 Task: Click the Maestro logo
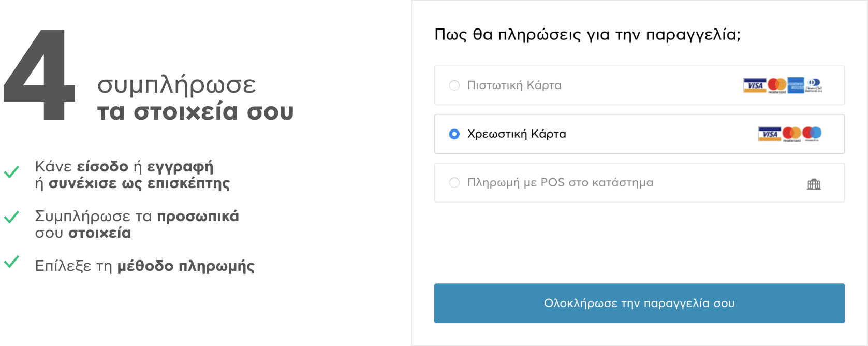tap(812, 134)
